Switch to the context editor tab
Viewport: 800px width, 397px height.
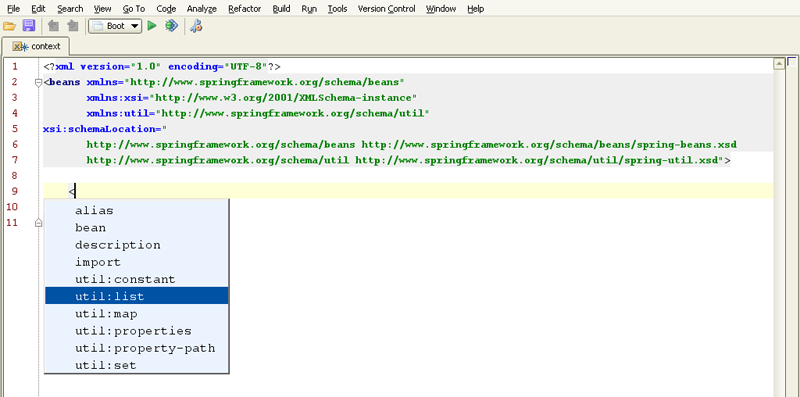click(x=35, y=46)
